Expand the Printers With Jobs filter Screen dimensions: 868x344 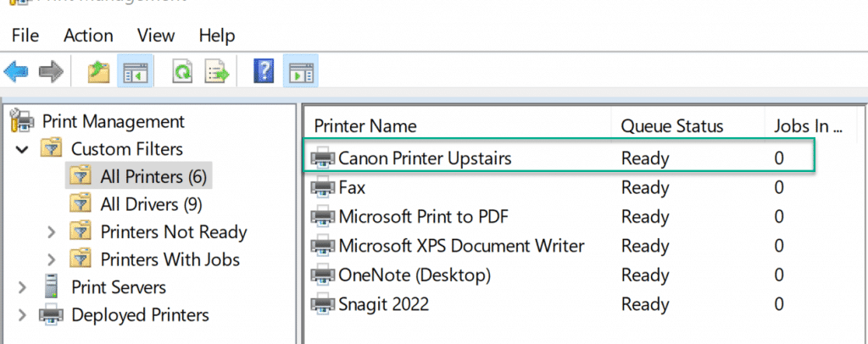[52, 260]
